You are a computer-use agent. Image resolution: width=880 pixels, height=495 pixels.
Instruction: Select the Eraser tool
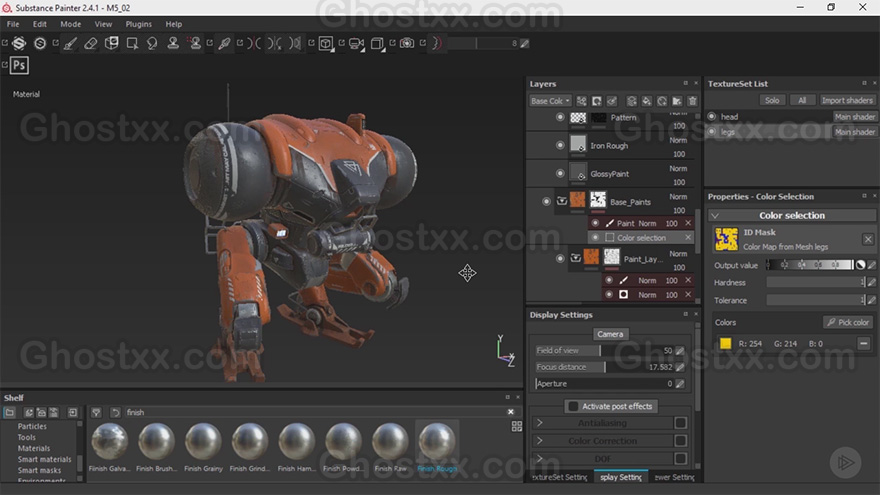tap(90, 44)
